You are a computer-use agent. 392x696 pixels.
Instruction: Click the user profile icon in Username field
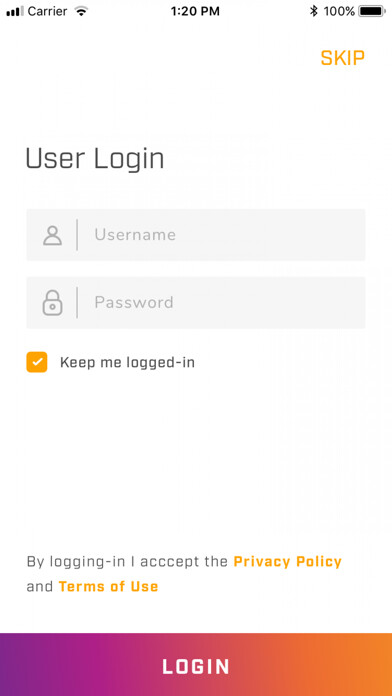[52, 235]
